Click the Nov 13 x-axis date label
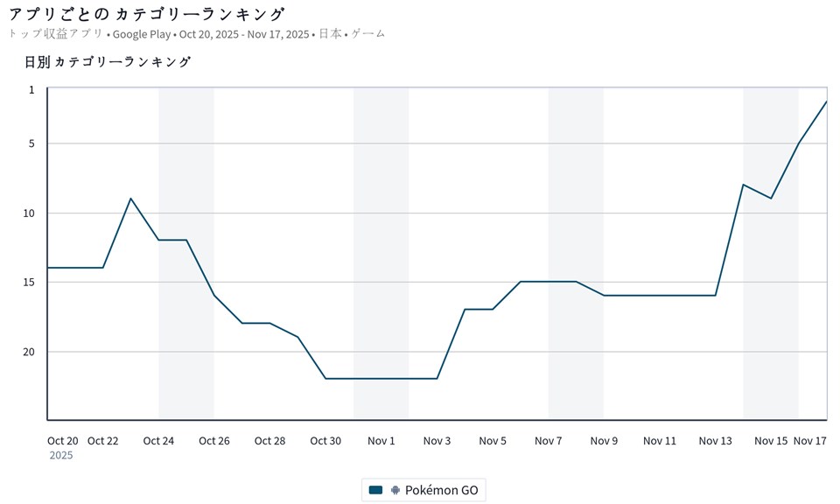 (x=716, y=441)
